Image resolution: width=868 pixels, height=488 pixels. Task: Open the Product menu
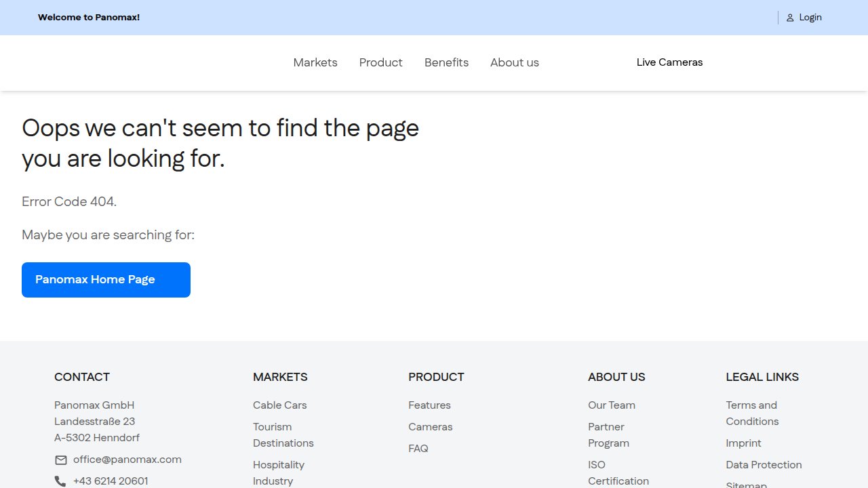click(381, 62)
